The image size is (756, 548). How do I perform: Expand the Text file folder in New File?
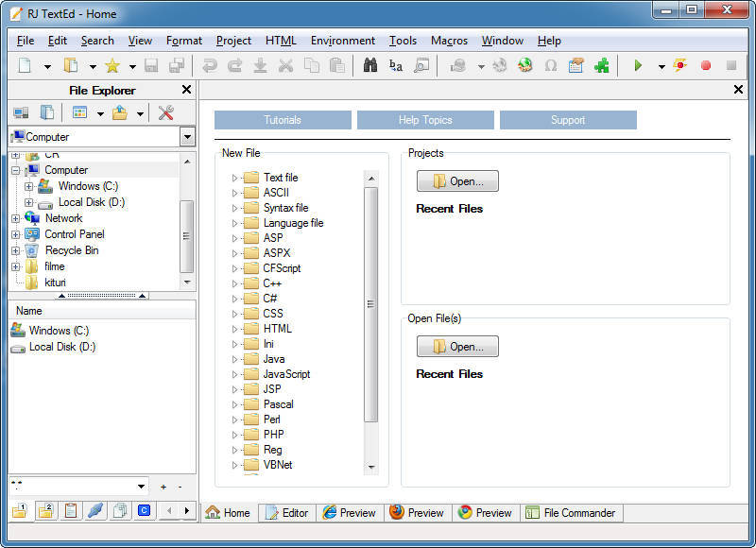tap(234, 178)
